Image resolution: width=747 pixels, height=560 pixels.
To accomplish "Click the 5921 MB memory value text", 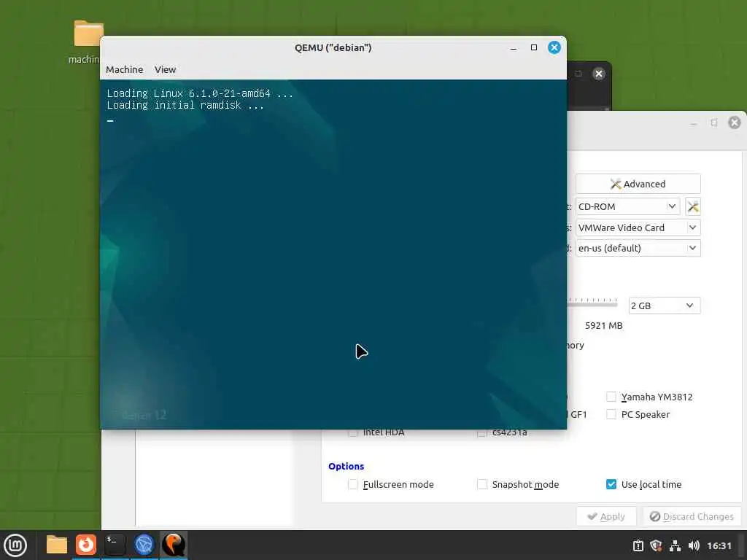I will [603, 326].
